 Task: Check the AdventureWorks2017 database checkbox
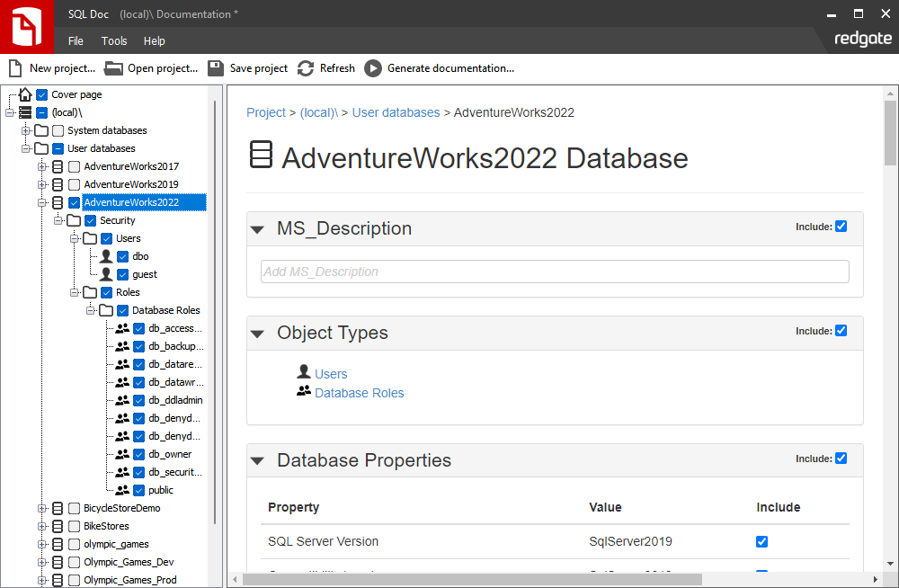(74, 166)
